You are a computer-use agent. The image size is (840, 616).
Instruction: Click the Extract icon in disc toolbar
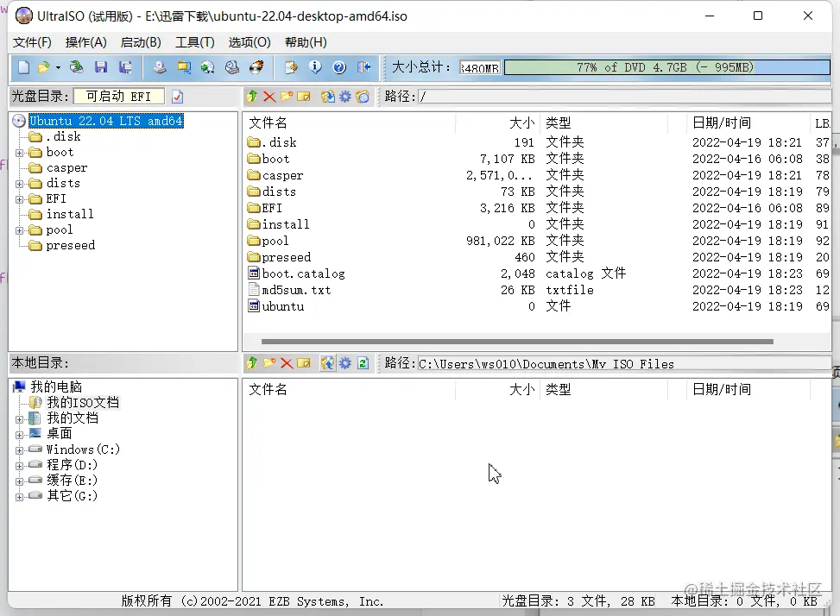pyautogui.click(x=328, y=97)
